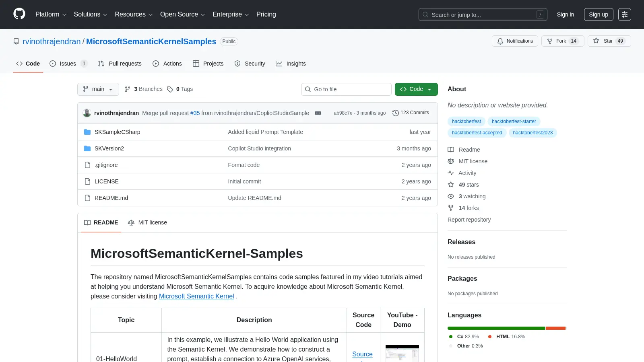Click the orange HTML language bar segment
Viewport: 644px width, 362px height.
555,328
